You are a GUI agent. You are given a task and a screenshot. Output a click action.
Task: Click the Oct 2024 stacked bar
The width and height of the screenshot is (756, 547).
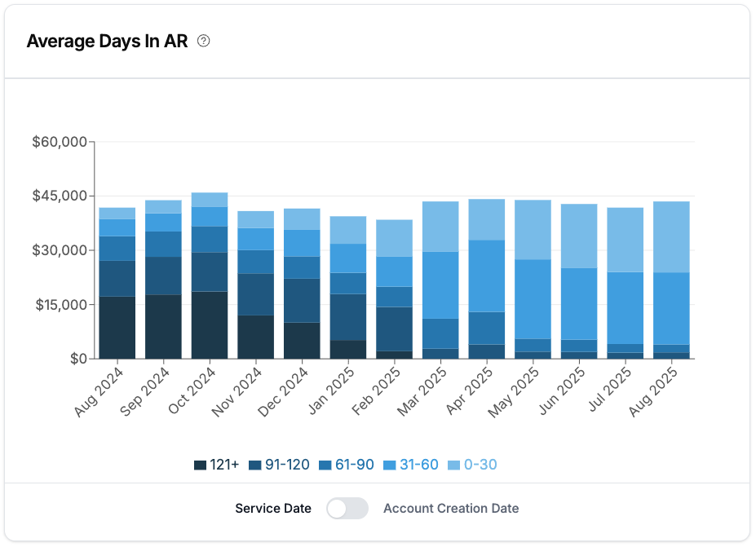point(210,277)
